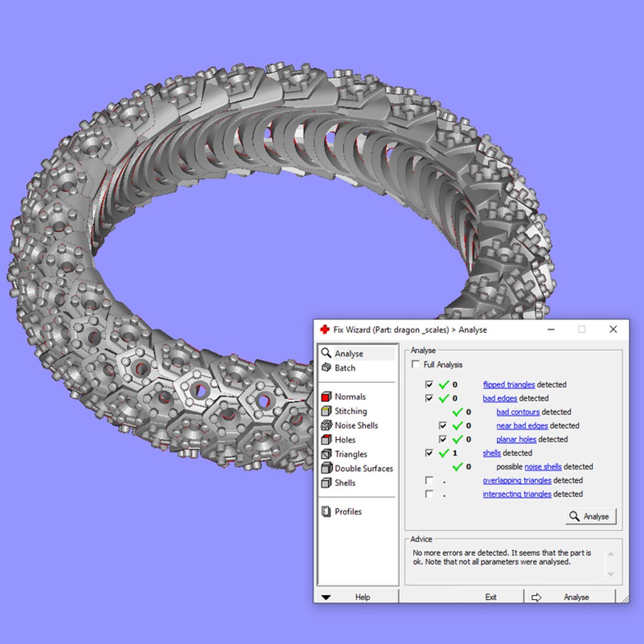
Task: Minimize the Fix Wizard window
Action: click(551, 329)
